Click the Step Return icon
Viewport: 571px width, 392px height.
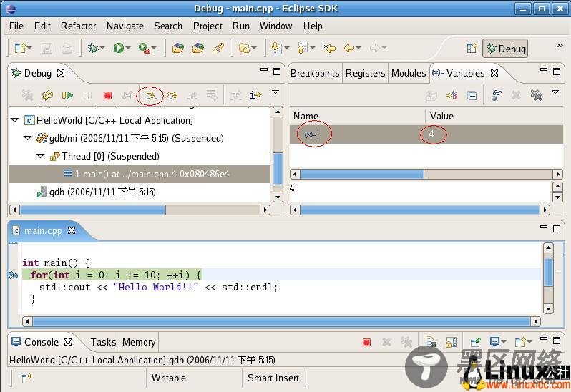click(192, 95)
